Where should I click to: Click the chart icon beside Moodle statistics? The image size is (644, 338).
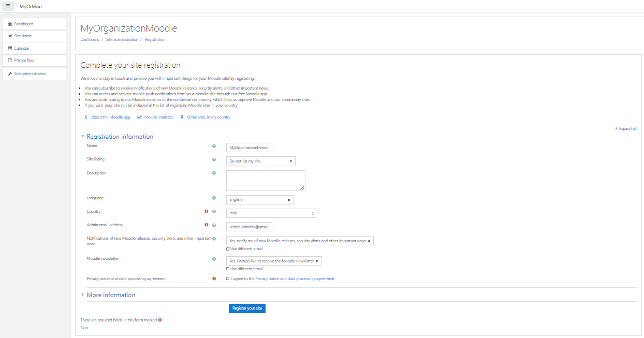(x=139, y=117)
